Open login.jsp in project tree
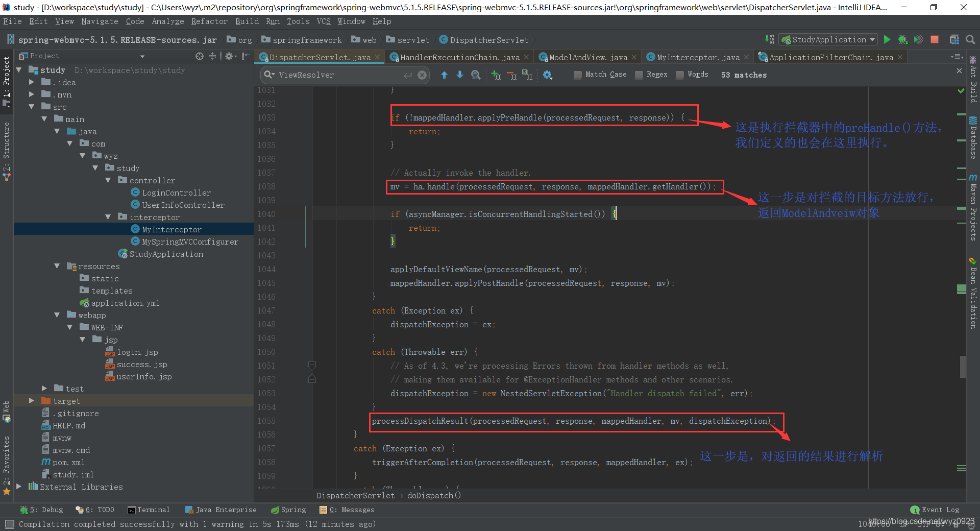Viewport: 980px width, 531px height. pyautogui.click(x=137, y=352)
